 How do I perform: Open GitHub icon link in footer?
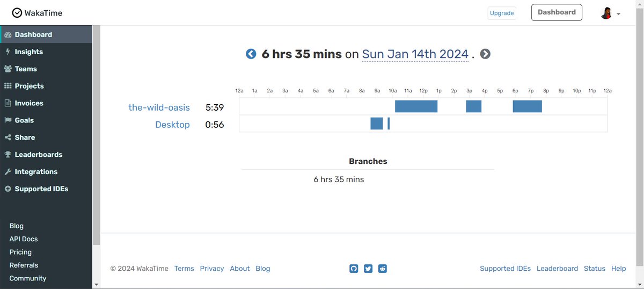(354, 269)
